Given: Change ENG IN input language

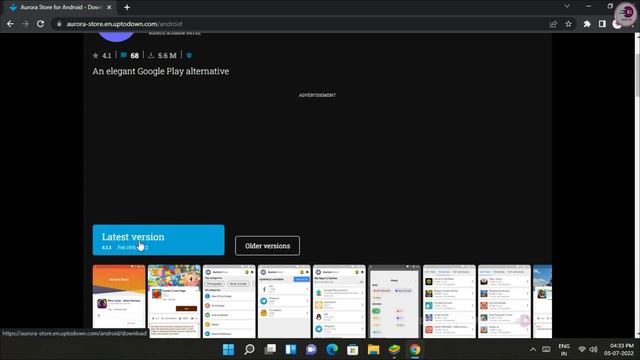Looking at the screenshot, I should pyautogui.click(x=564, y=350).
